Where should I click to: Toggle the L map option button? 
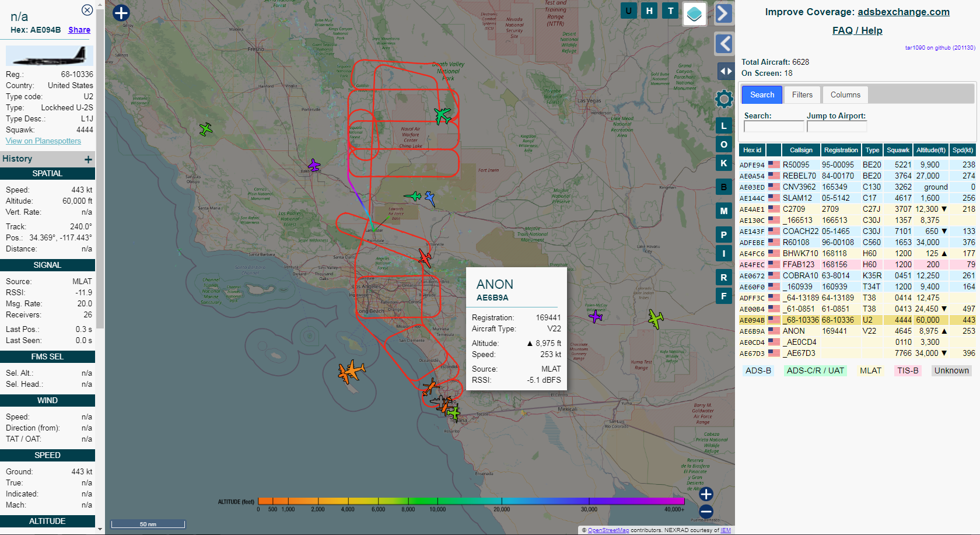(x=724, y=125)
